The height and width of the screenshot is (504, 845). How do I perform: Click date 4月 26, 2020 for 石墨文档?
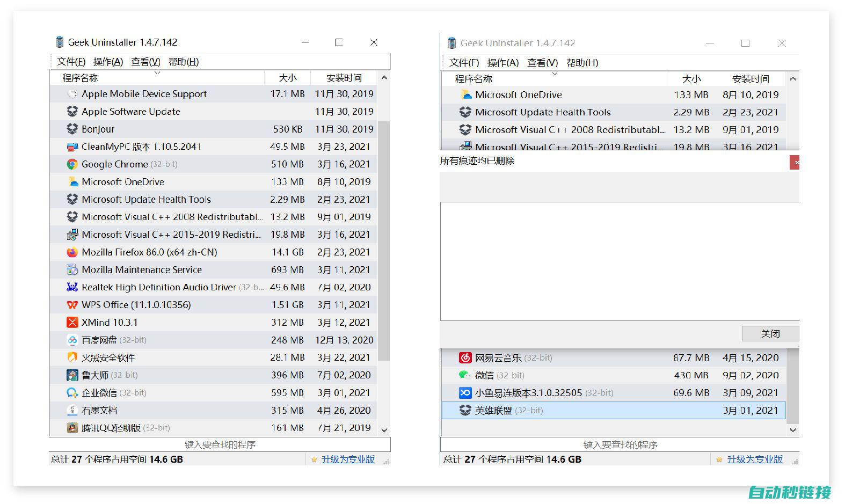point(344,411)
